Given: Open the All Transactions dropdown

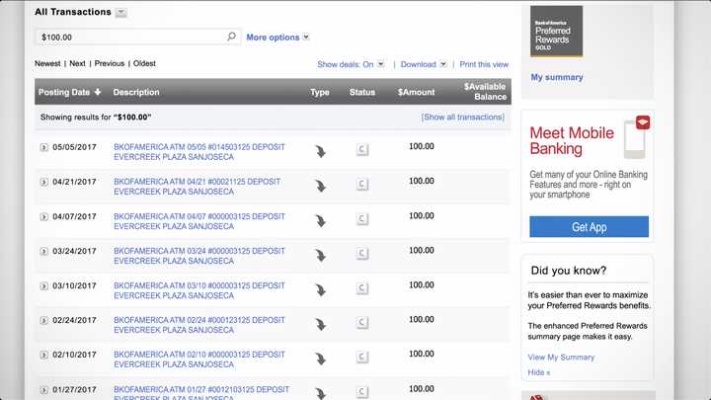Looking at the screenshot, I should [121, 13].
